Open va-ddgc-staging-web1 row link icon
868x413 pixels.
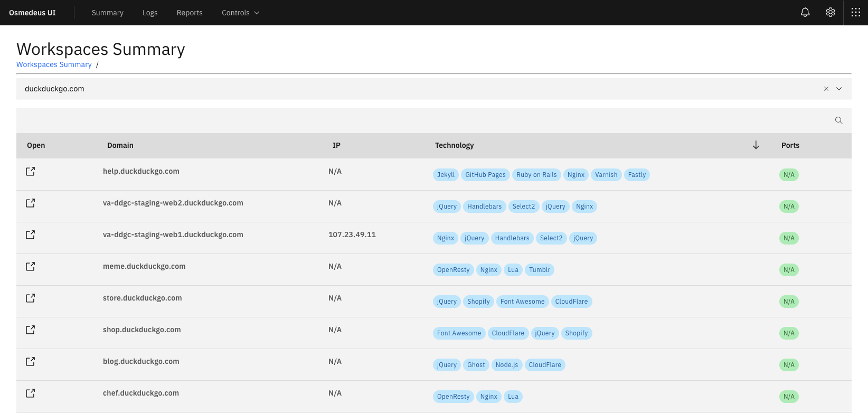click(31, 234)
